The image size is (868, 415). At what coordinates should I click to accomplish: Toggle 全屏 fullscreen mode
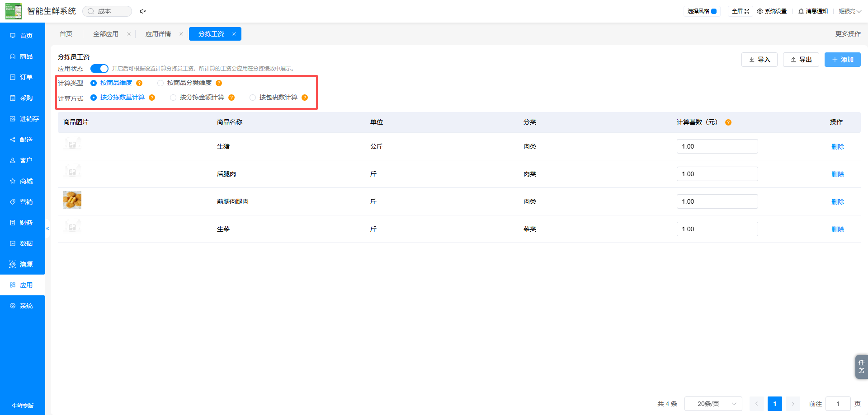[741, 11]
